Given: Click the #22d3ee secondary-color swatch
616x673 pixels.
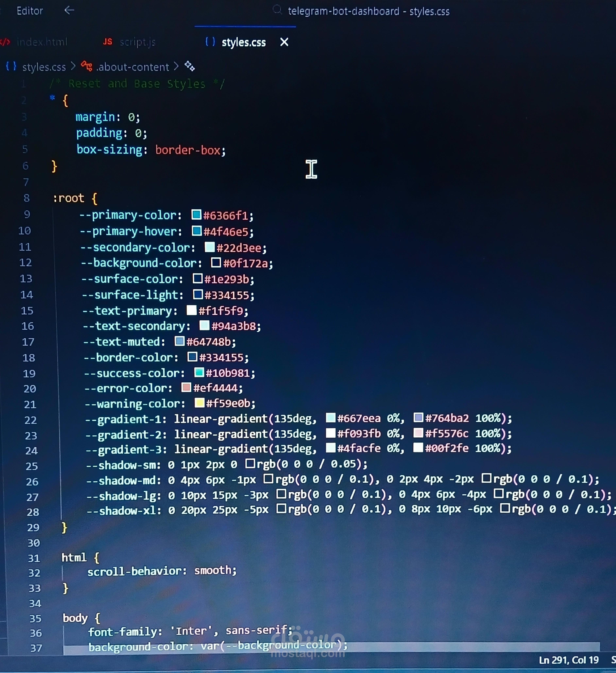Looking at the screenshot, I should 210,247.
